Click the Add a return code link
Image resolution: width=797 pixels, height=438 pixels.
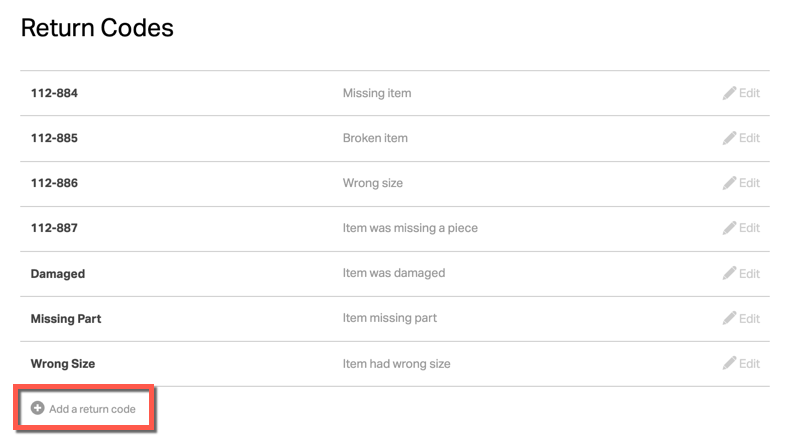pos(92,409)
